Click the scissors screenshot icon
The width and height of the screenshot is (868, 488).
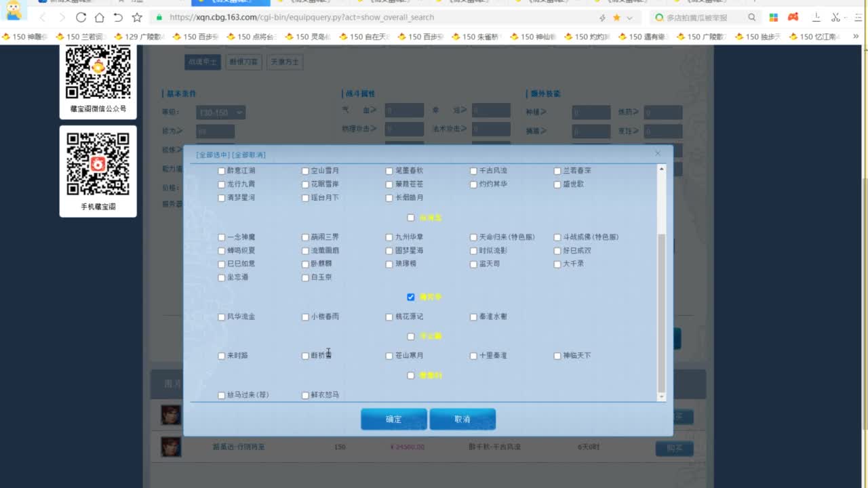pyautogui.click(x=835, y=18)
